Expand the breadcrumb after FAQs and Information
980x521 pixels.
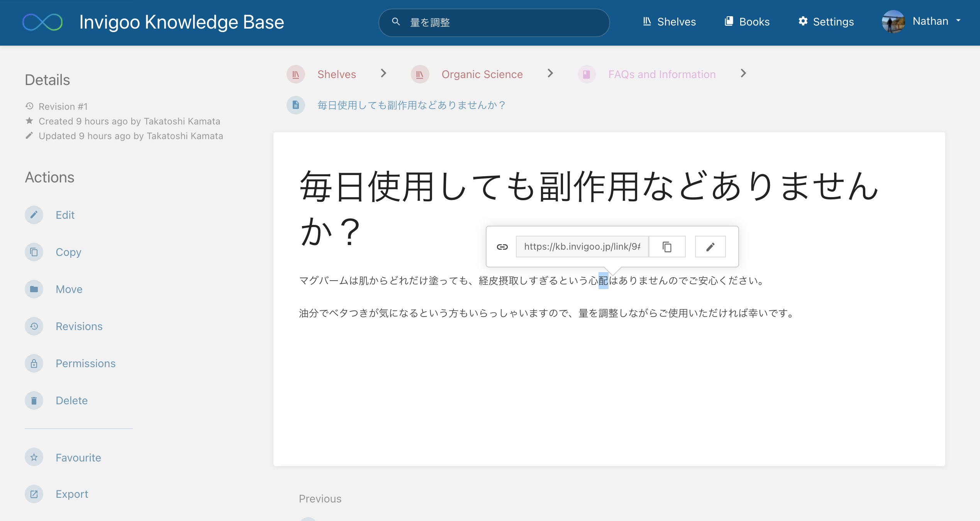click(x=743, y=73)
